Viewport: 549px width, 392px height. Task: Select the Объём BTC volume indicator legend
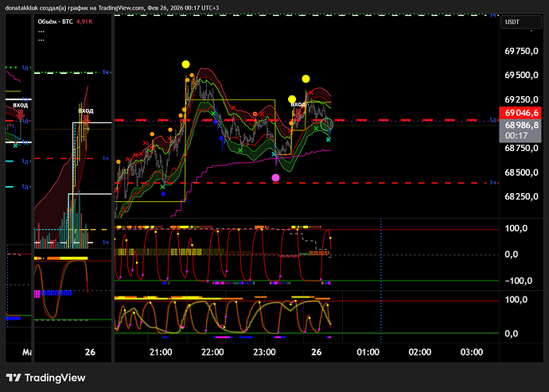66,24
